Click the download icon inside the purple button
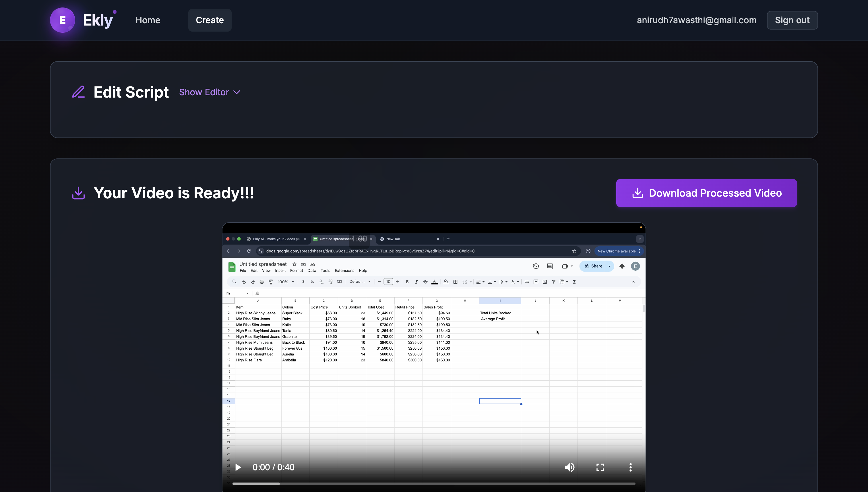The width and height of the screenshot is (868, 492). pos(638,193)
